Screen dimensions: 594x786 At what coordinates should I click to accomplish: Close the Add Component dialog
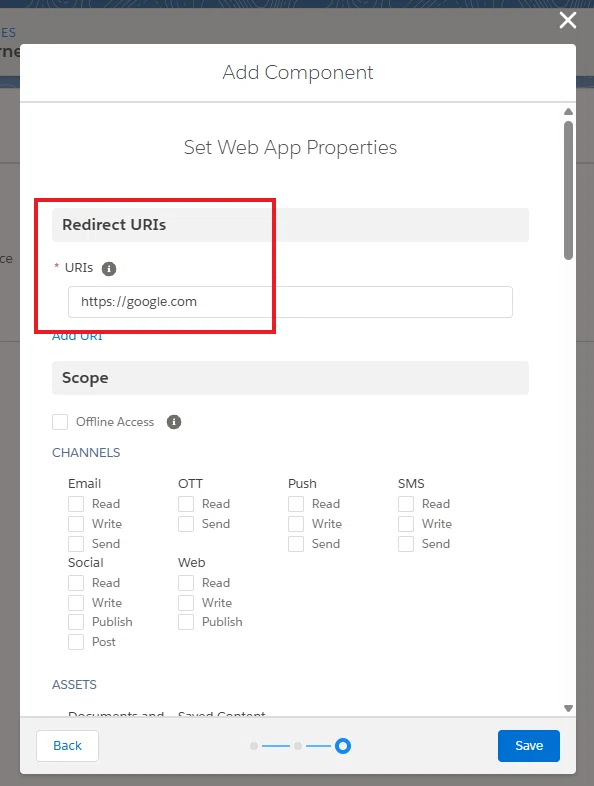pyautogui.click(x=567, y=21)
